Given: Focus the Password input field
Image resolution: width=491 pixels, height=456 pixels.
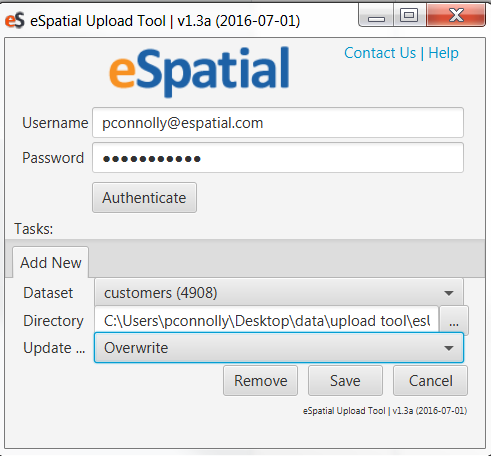Looking at the screenshot, I should [278, 158].
